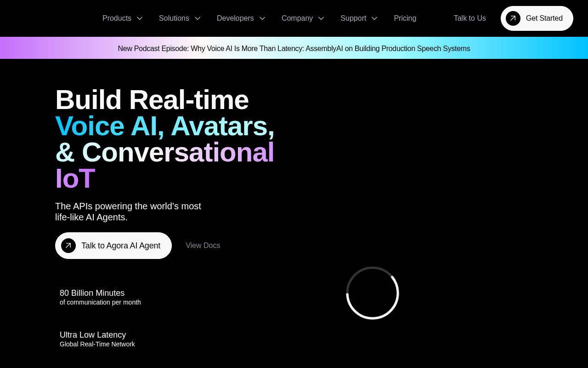Image resolution: width=588 pixels, height=368 pixels.
Task: Click the Get Started button label
Action: tap(544, 18)
